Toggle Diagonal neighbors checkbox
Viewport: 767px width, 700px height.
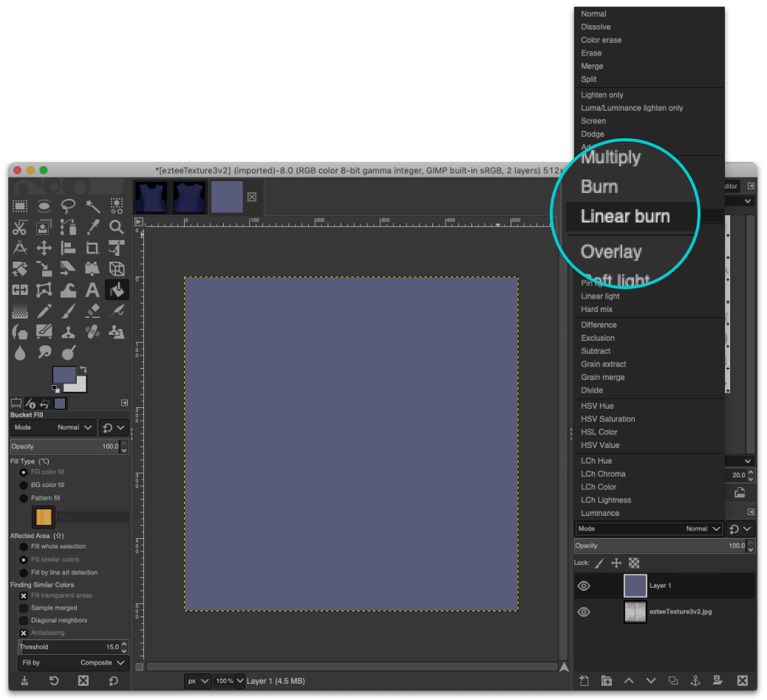23,620
